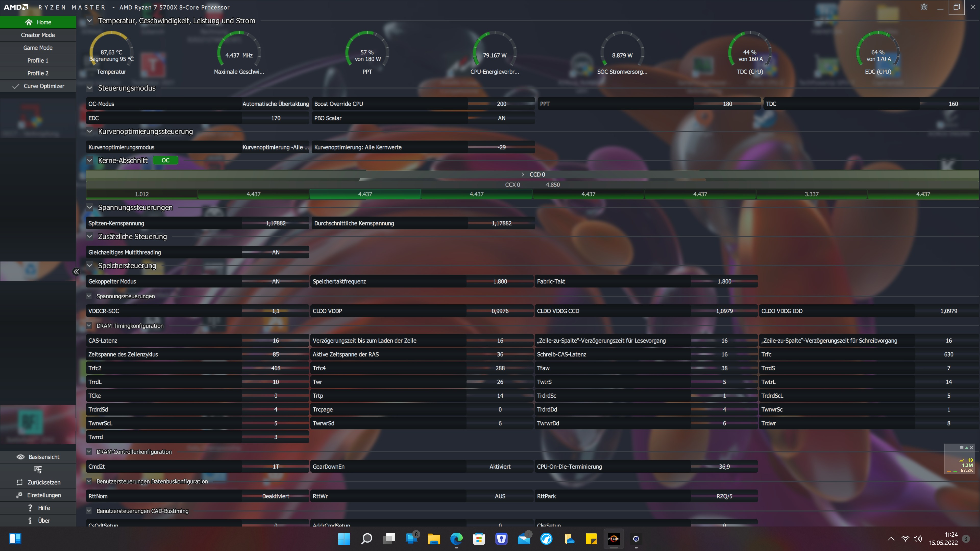Collapse Kurvenoptimierungssteuerung section chevron
This screenshot has height=551, width=980.
tap(90, 132)
